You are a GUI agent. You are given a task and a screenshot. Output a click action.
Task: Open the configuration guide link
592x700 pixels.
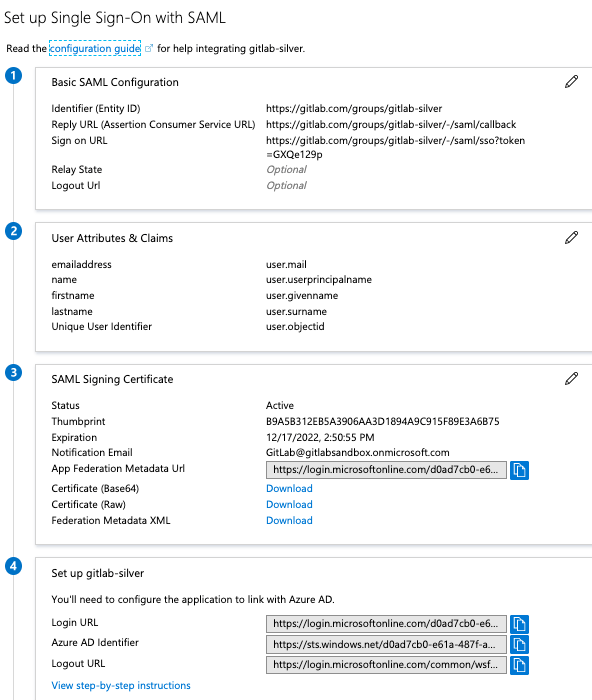(x=95, y=48)
